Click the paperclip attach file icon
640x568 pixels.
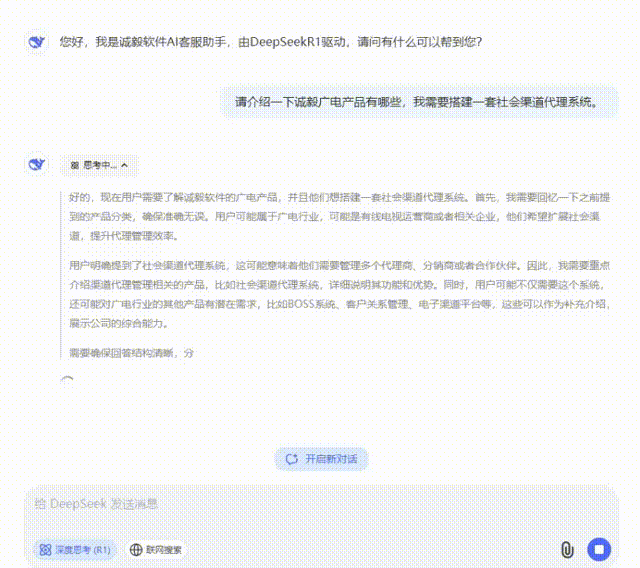[566, 549]
